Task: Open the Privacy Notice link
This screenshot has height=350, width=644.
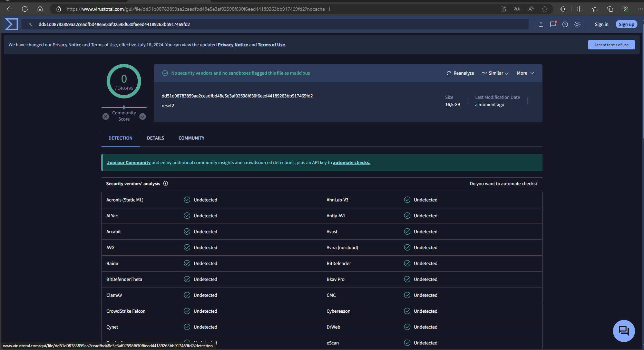Action: 233,45
